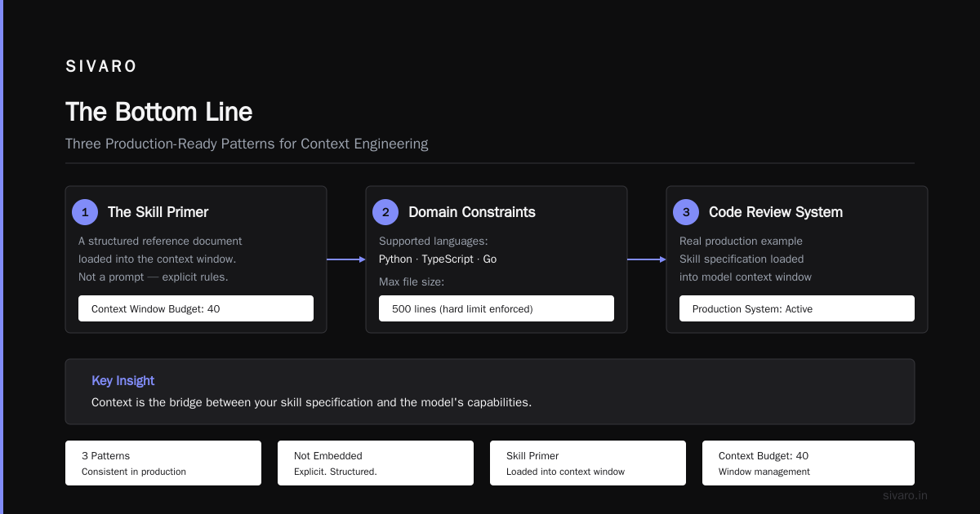Click 'A structured reference document' text
The width and height of the screenshot is (980, 514).
coord(160,241)
